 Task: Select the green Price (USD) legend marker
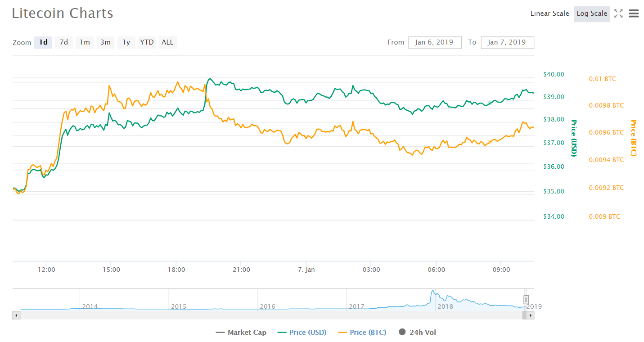[281, 332]
